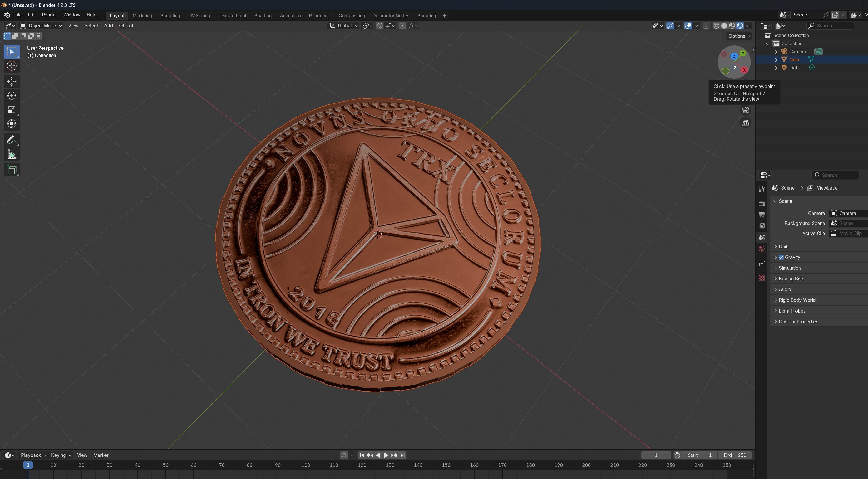Screen dimensions: 868x479
Task: Switch to Rendered viewport shading
Action: [x=740, y=26]
